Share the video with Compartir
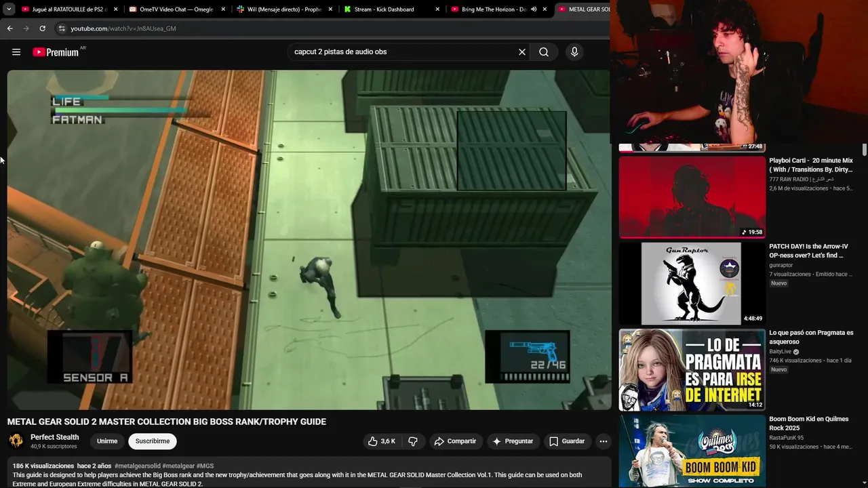868x488 pixels. [456, 441]
